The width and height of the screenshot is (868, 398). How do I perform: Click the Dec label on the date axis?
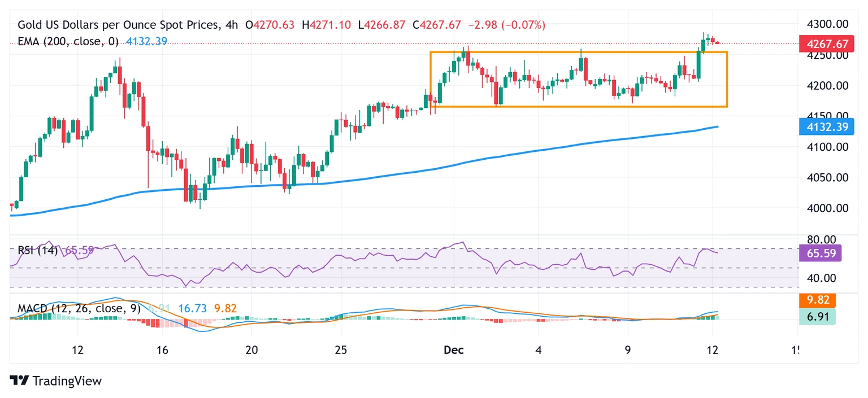[454, 350]
